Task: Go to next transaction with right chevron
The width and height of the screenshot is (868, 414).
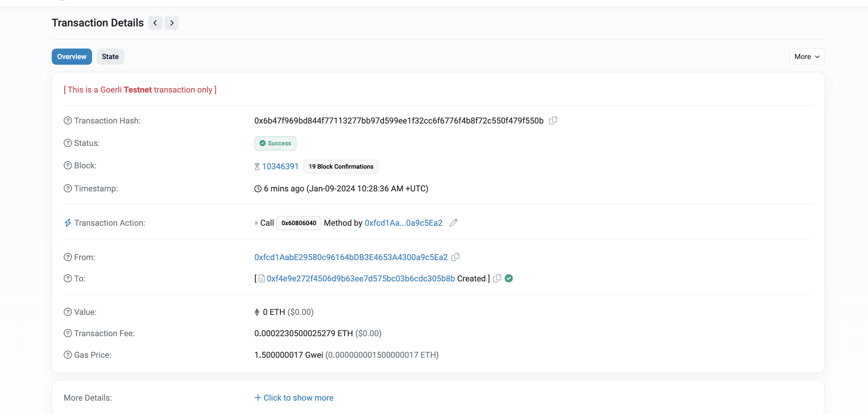Action: pyautogui.click(x=171, y=23)
